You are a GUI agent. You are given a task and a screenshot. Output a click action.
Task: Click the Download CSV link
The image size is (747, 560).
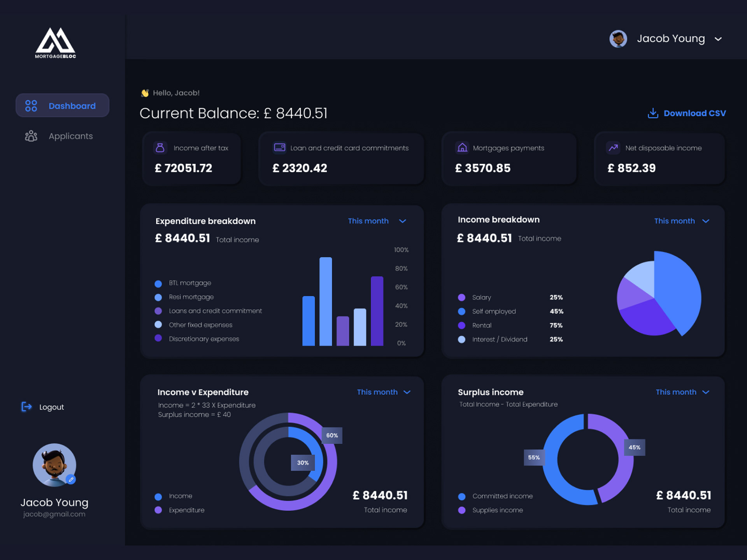tap(694, 113)
